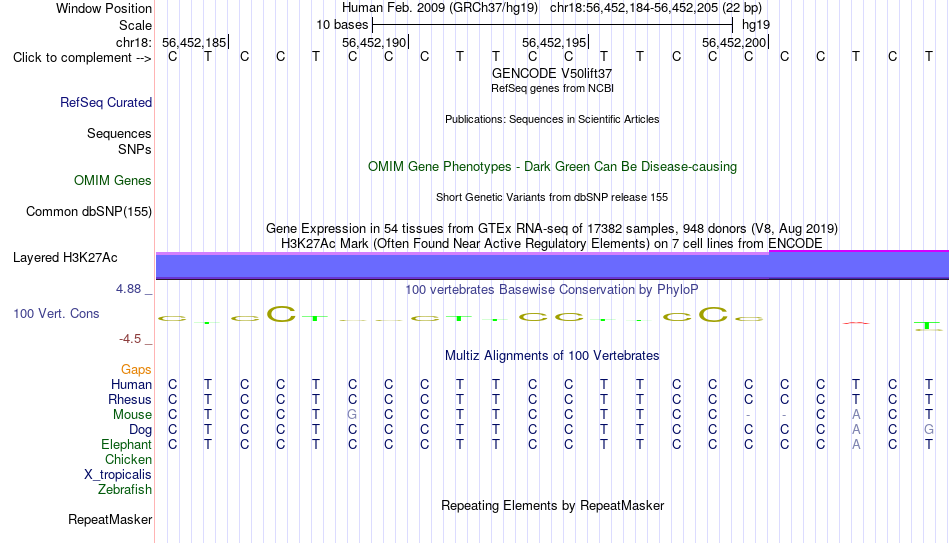Screen dimensions: 950x543
Task: Click the 100 Vert. Cons track label
Action: coord(56,313)
